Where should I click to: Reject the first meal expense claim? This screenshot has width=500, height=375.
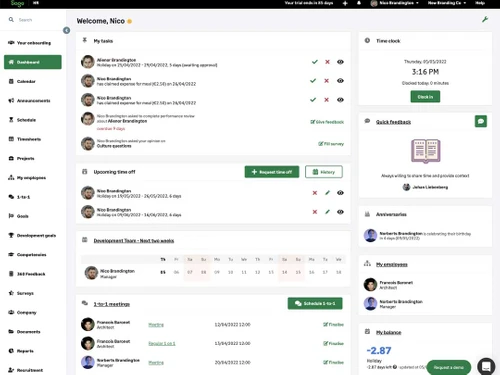326,81
